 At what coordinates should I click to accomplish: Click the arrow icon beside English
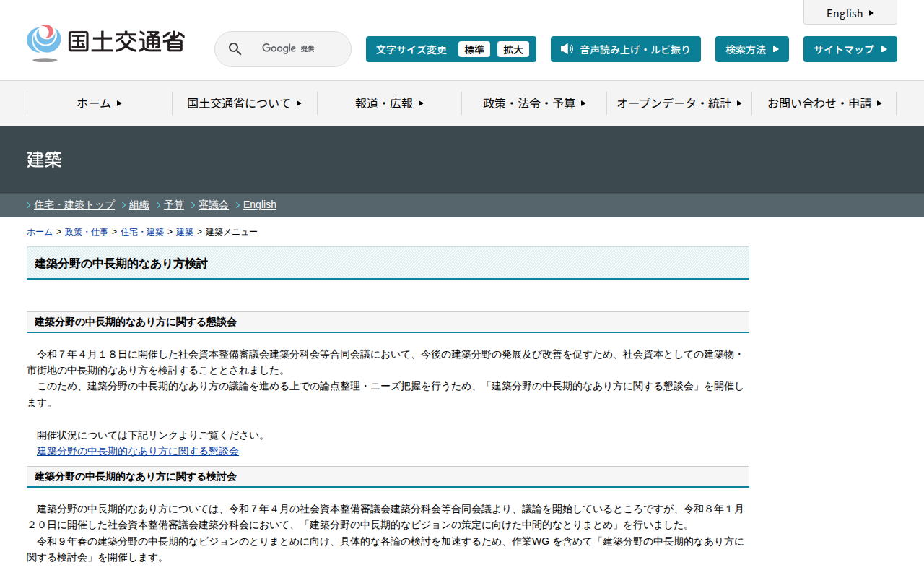coord(871,13)
